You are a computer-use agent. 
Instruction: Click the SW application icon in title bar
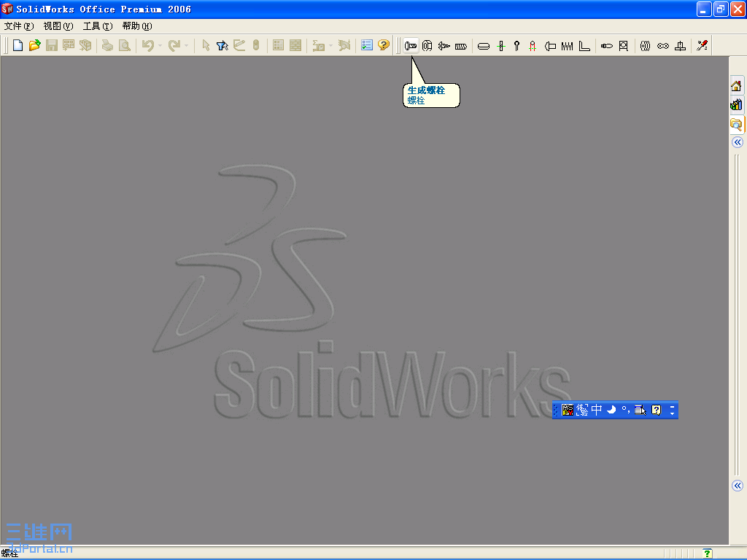coord(7,9)
